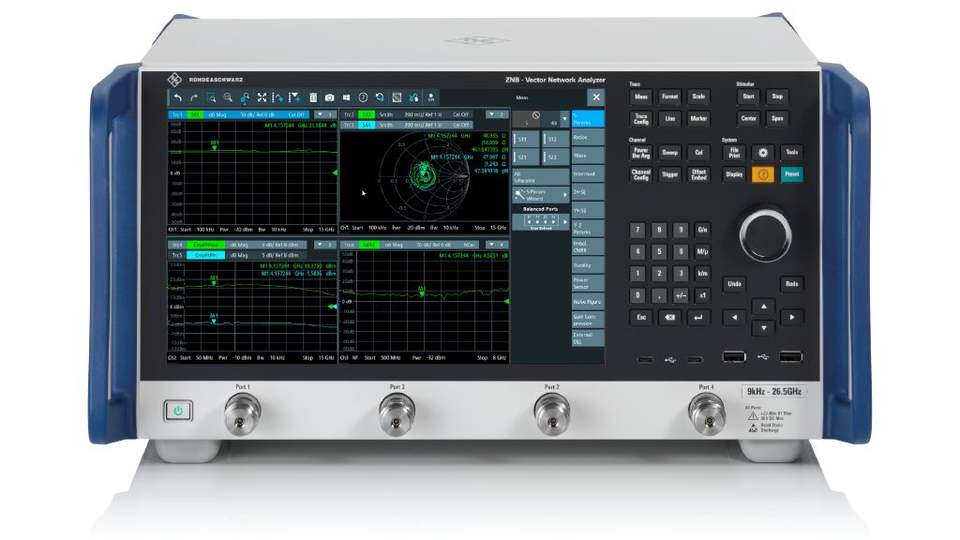Click the undo arrow icon in the toolbar

pos(178,97)
